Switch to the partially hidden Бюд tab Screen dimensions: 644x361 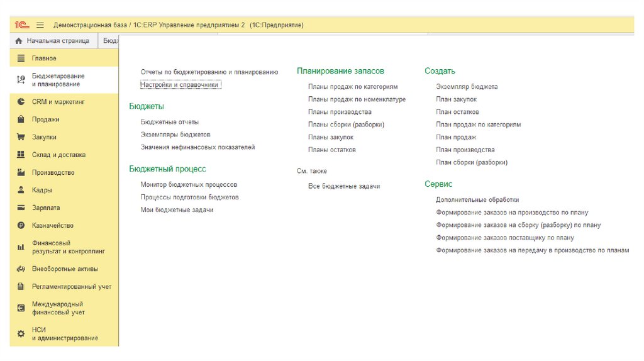pyautogui.click(x=109, y=41)
